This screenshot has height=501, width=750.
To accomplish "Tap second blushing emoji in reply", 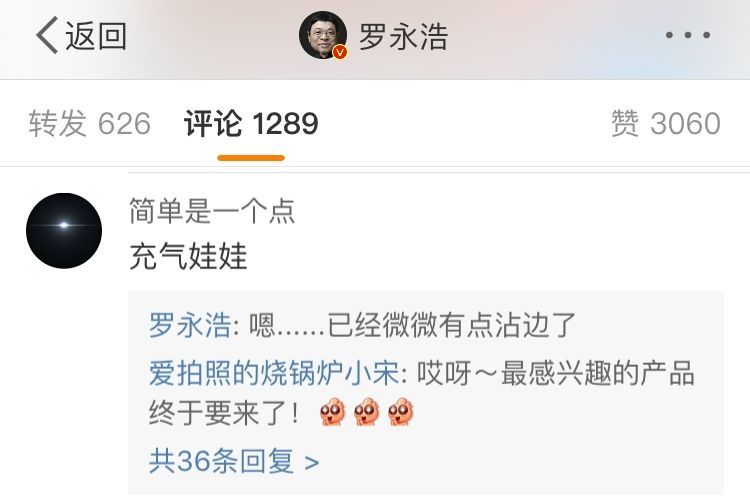I will (366, 412).
